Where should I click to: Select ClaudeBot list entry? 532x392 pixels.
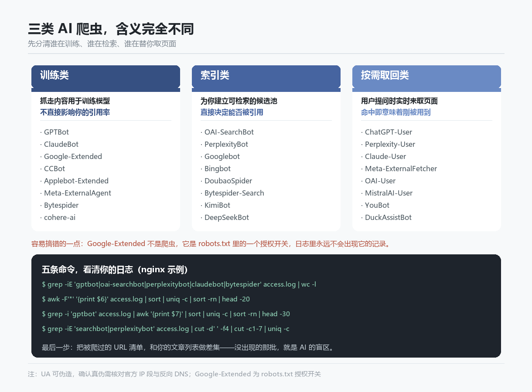[x=59, y=144]
